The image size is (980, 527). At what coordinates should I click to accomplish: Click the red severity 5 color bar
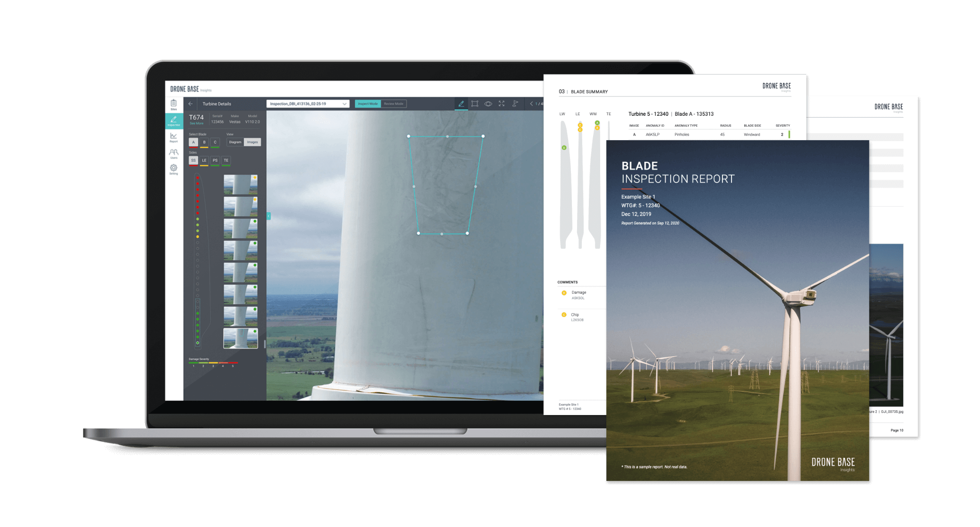click(233, 362)
